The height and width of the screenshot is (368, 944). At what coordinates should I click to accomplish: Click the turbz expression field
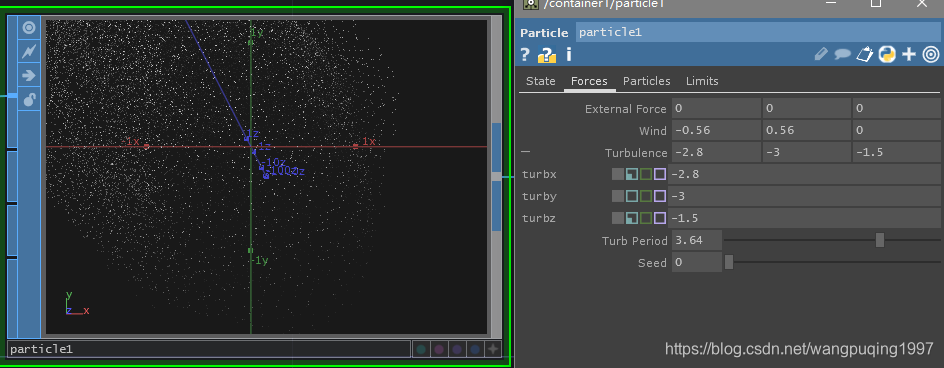click(804, 218)
